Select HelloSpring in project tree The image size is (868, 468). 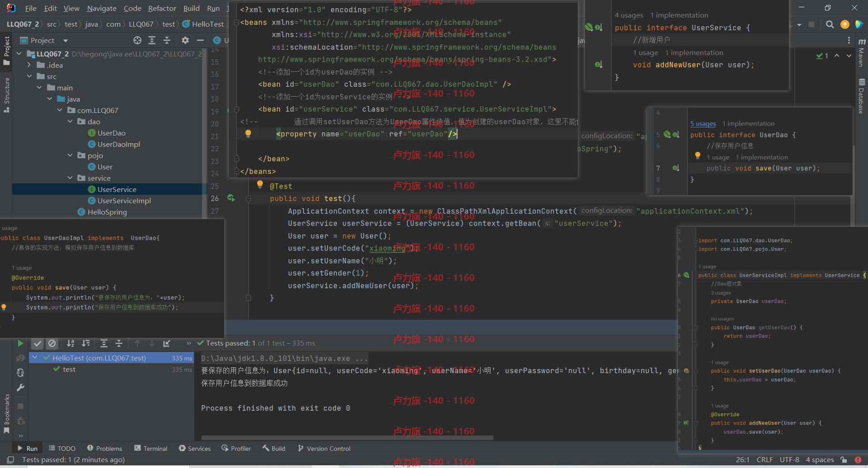[107, 212]
